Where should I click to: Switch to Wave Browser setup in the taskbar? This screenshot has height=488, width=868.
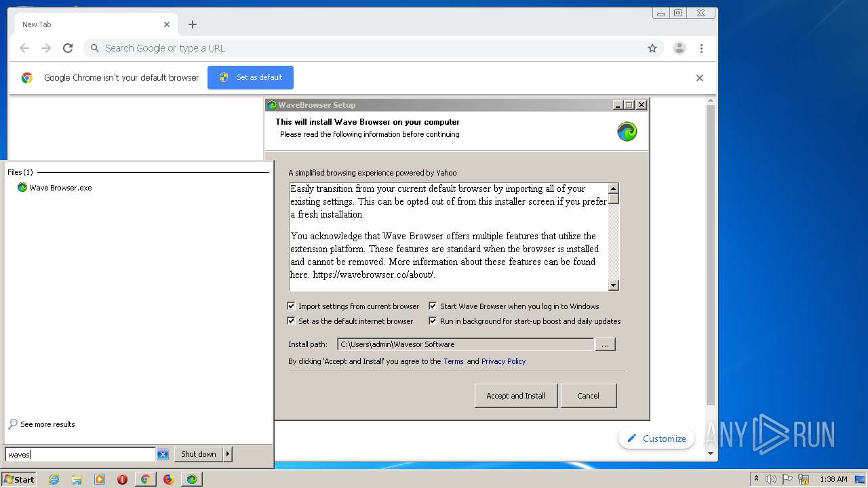coord(192,479)
